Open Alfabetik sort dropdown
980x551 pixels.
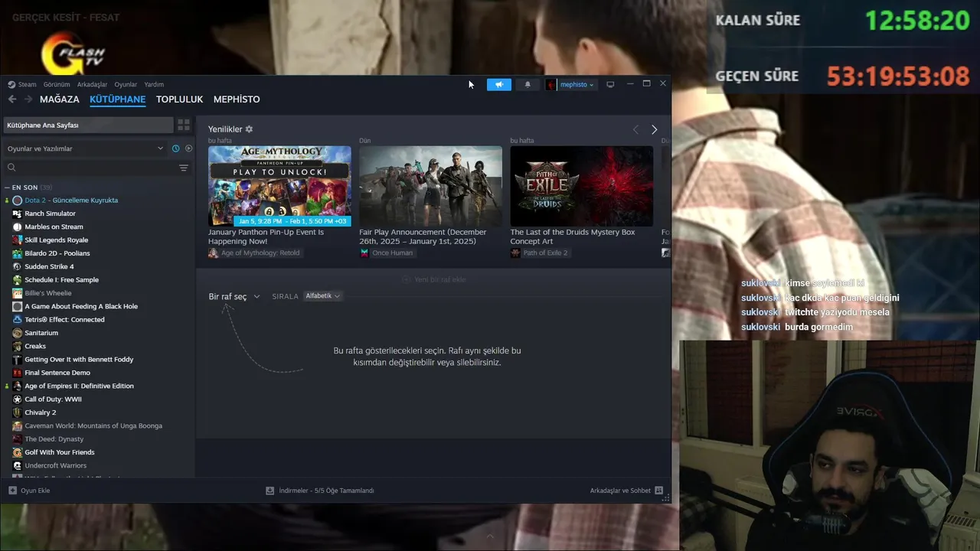322,296
